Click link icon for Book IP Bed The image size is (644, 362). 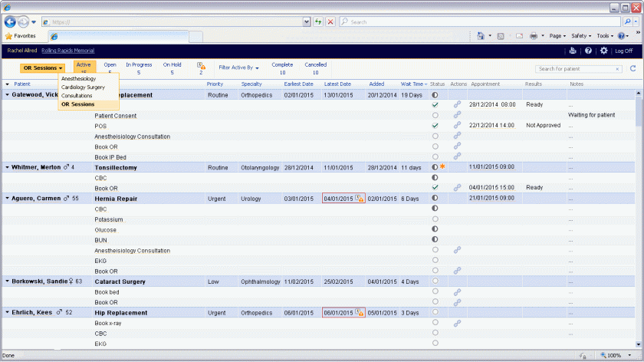(x=457, y=156)
